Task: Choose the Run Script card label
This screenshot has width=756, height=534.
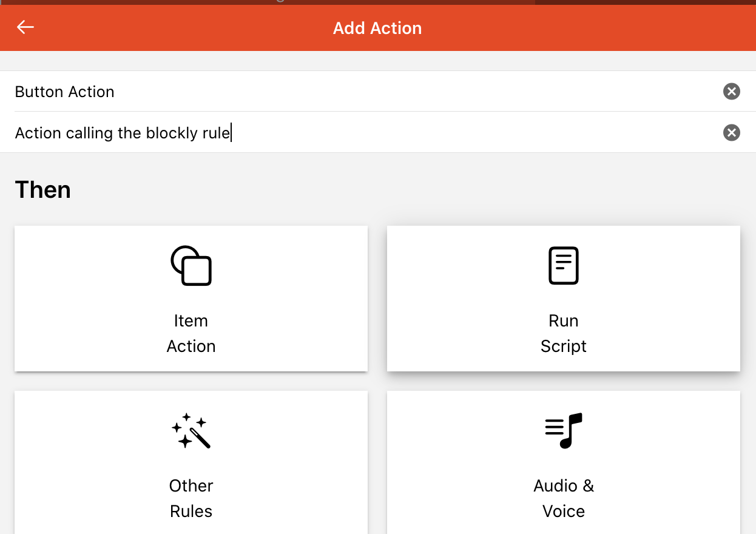Action: pos(564,333)
